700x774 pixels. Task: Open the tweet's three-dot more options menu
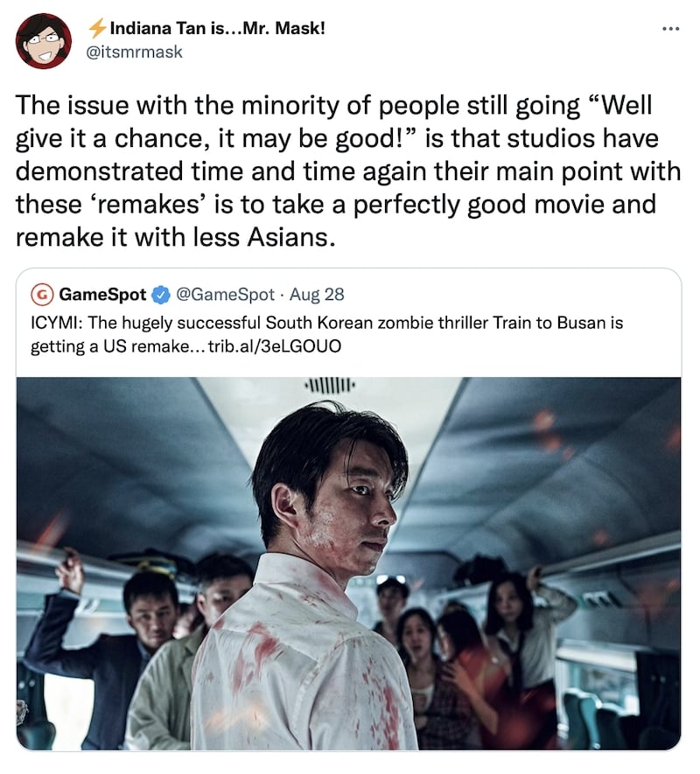[x=670, y=29]
